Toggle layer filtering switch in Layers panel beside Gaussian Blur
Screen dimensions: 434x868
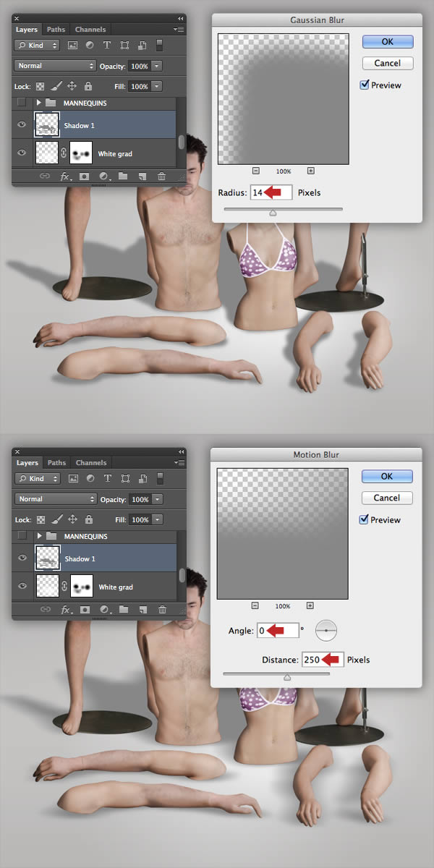point(160,45)
